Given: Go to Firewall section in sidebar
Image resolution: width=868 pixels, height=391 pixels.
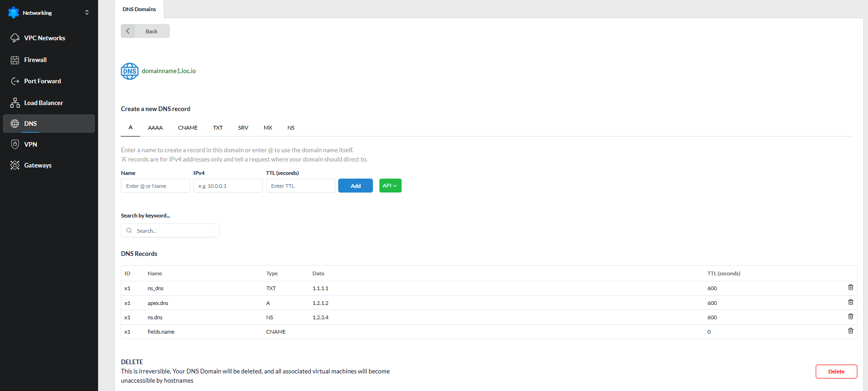Looking at the screenshot, I should 35,60.
